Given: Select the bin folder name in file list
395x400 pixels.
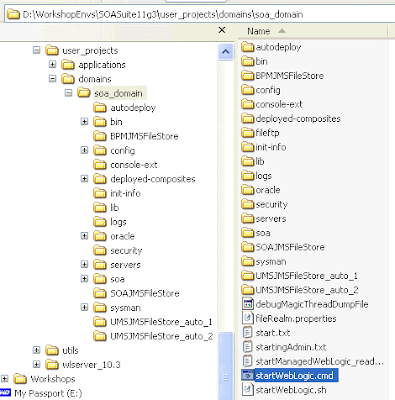Looking at the screenshot, I should click(261, 61).
